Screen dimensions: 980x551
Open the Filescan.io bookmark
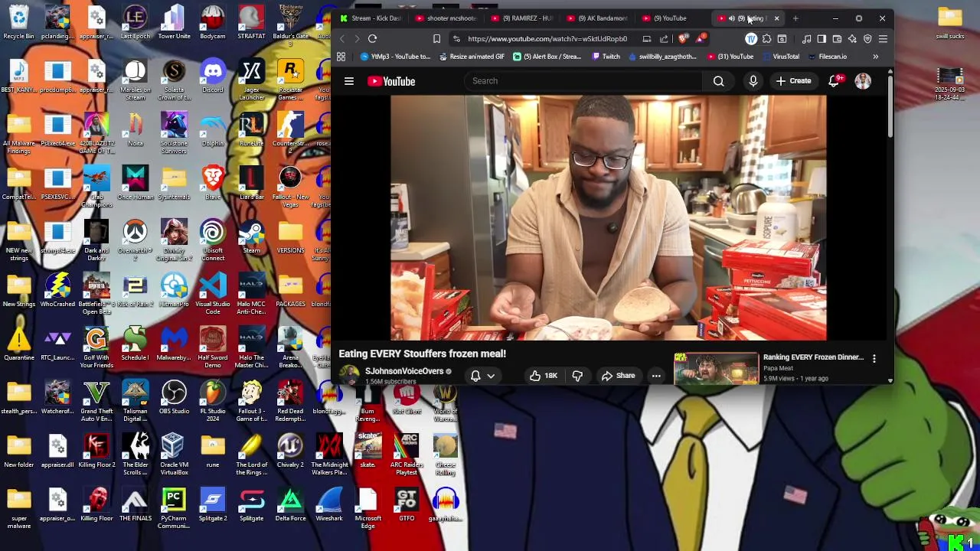(x=828, y=57)
